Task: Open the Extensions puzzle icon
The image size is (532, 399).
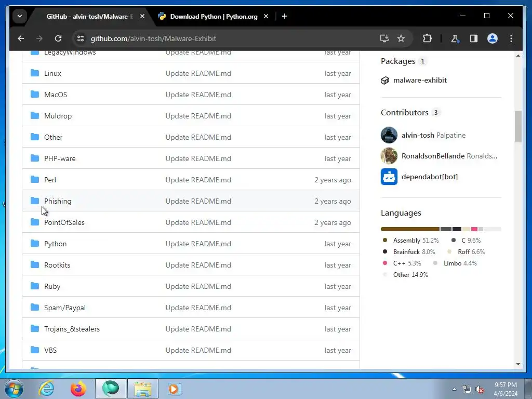Action: (x=427, y=38)
